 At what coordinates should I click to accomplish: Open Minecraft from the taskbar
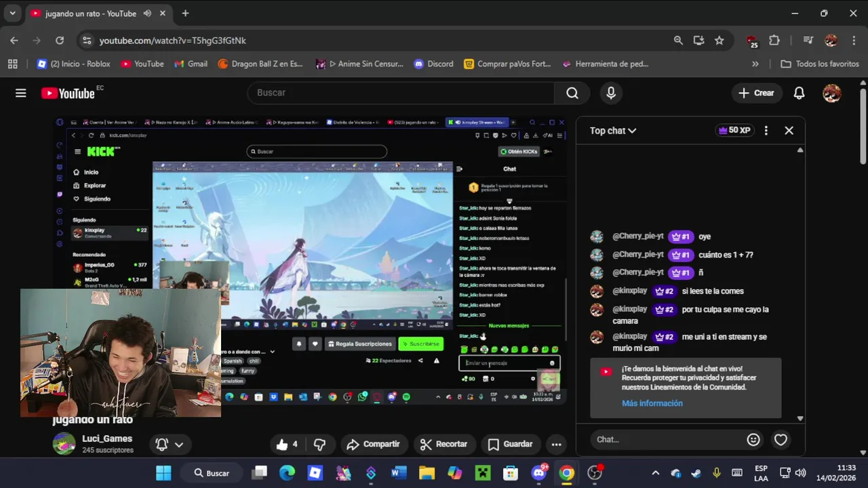482,473
